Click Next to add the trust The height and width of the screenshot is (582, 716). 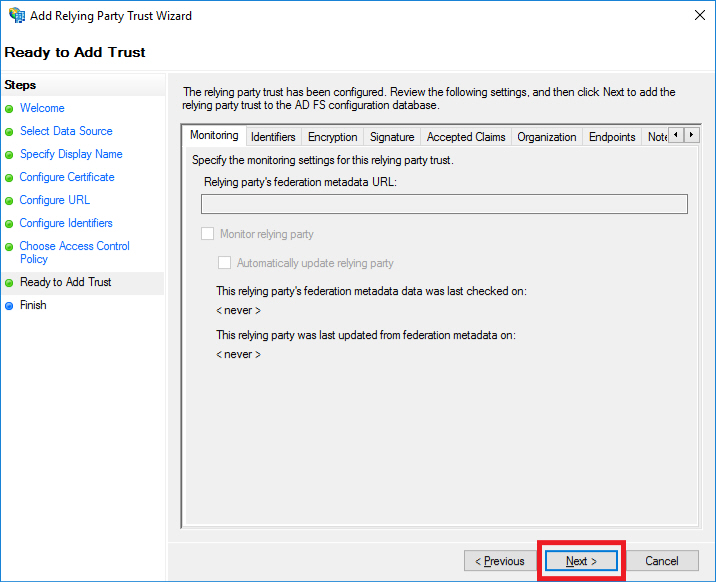pyautogui.click(x=581, y=561)
